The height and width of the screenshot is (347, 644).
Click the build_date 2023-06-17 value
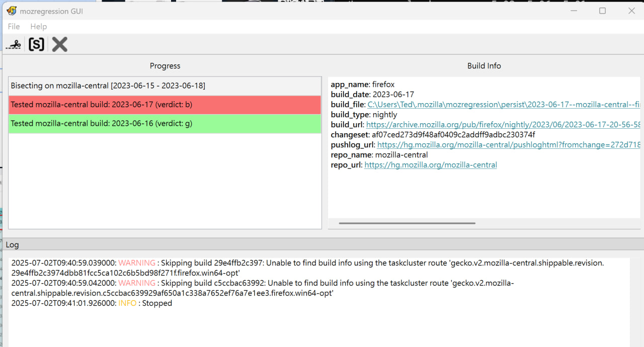393,95
